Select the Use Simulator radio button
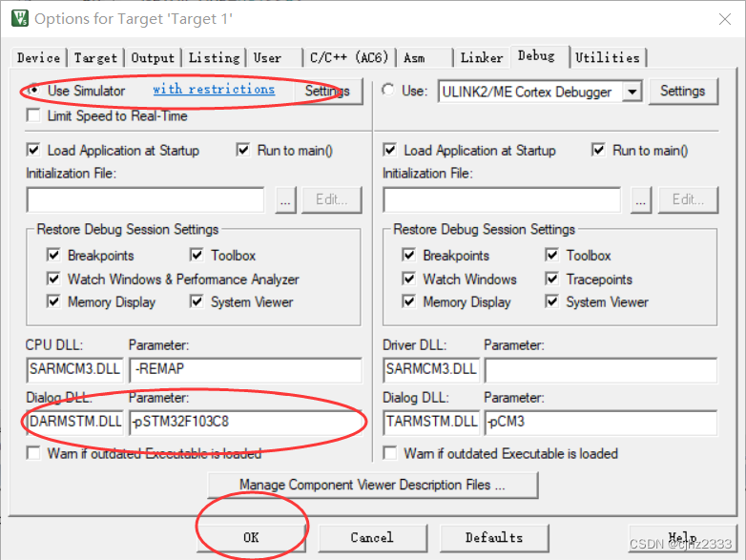Image resolution: width=746 pixels, height=560 pixels. point(33,90)
